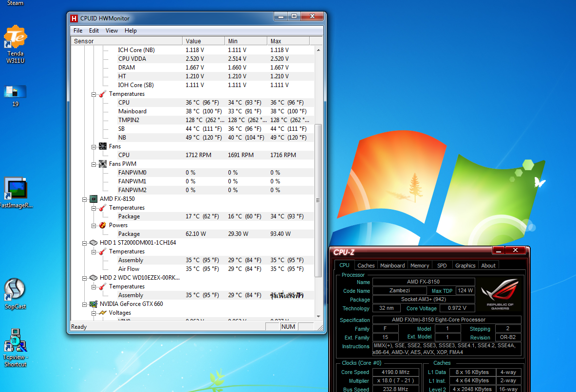
Task: Select the NVIDIA GeForce GTX 660 card icon
Action: [x=93, y=304]
